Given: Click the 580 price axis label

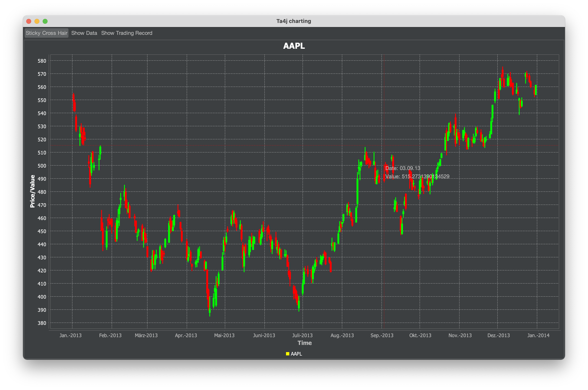Looking at the screenshot, I should [x=42, y=61].
